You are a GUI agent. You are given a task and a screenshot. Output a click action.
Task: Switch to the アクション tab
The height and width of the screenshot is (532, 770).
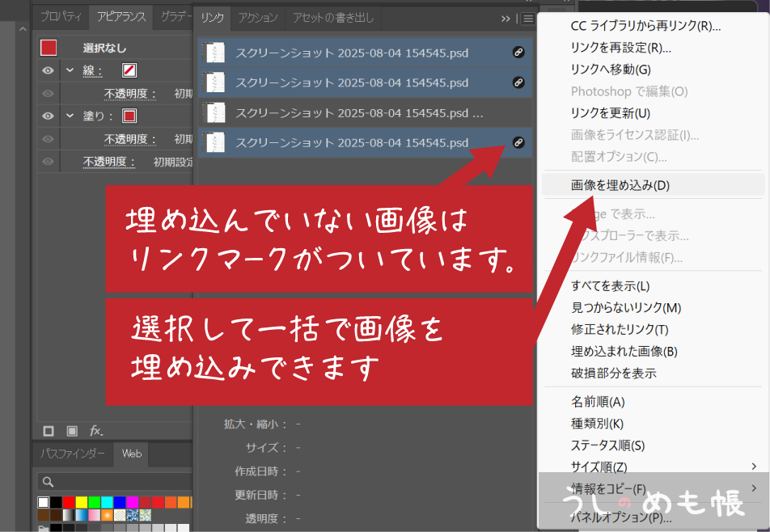(x=259, y=18)
